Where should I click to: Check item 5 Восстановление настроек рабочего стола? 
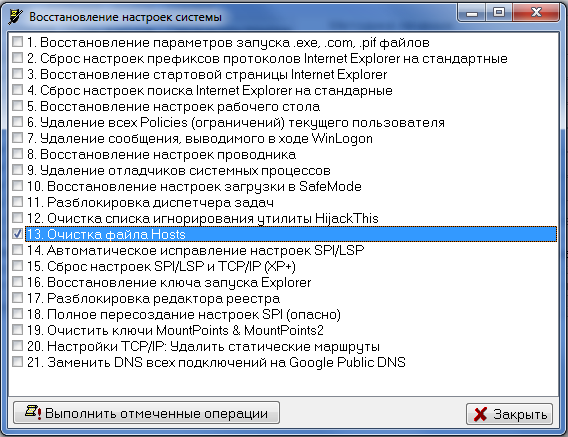(17, 106)
